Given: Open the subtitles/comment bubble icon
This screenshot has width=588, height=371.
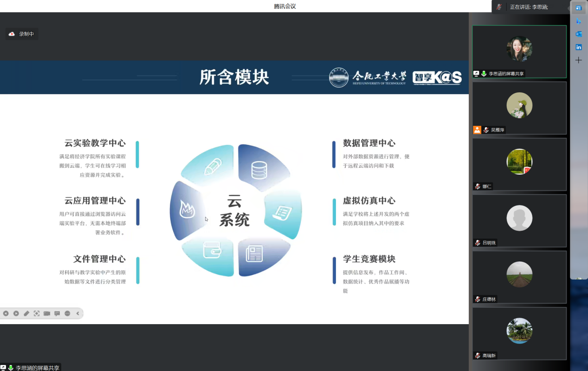Looking at the screenshot, I should 57,313.
